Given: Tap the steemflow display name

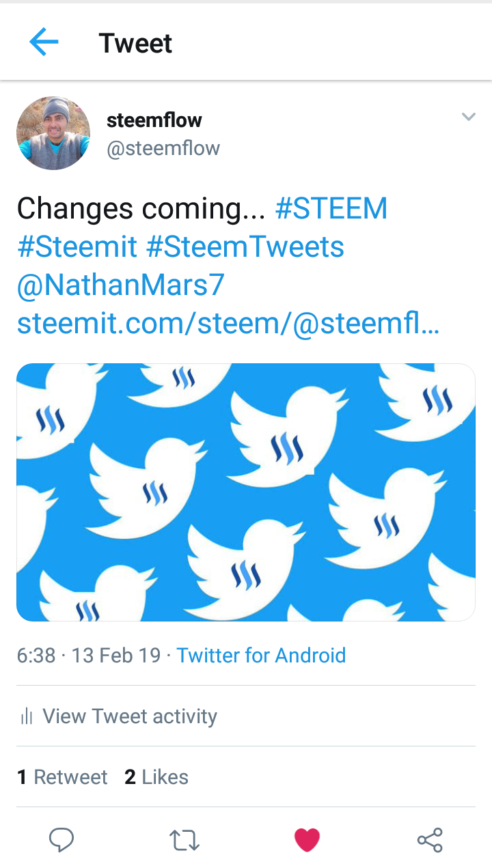Looking at the screenshot, I should (154, 120).
